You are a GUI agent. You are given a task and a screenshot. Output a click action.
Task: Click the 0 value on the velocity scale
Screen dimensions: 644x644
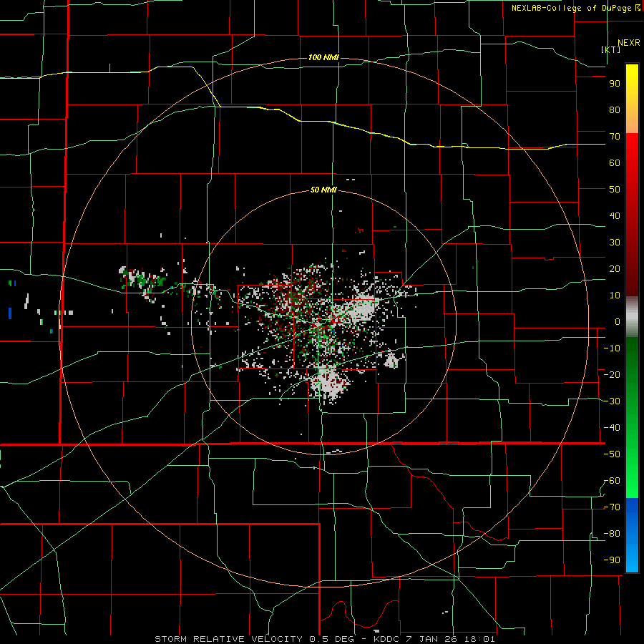[x=618, y=322]
